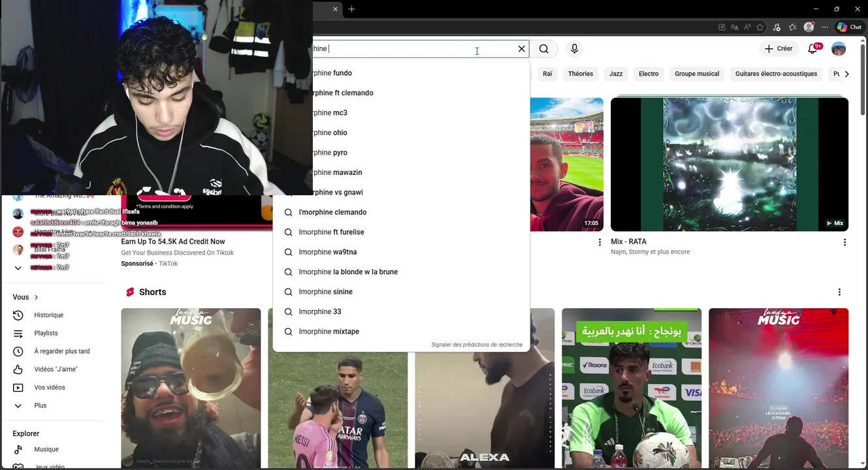Open browser settings and more menu
Viewport: 868px width, 470px height.
[x=826, y=27]
